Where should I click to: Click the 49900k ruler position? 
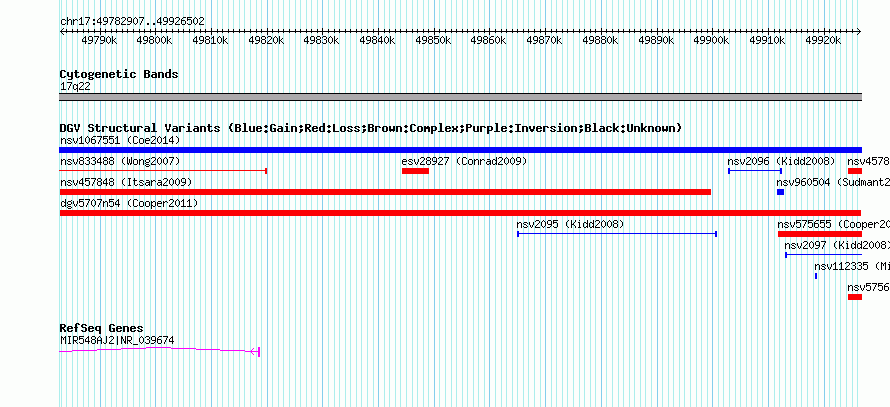click(713, 40)
